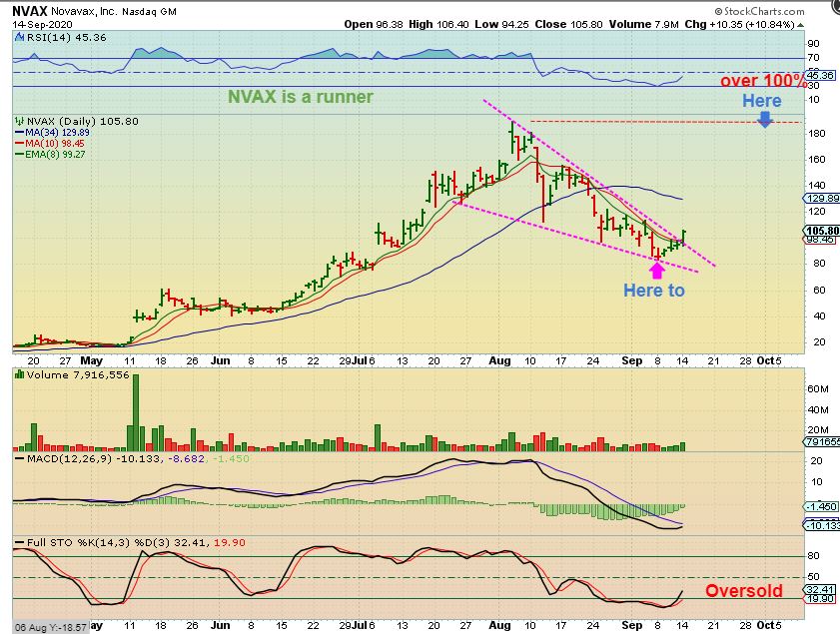840x634 pixels.
Task: Click the 'Jun' label on price chart date axis
Action: click(220, 360)
